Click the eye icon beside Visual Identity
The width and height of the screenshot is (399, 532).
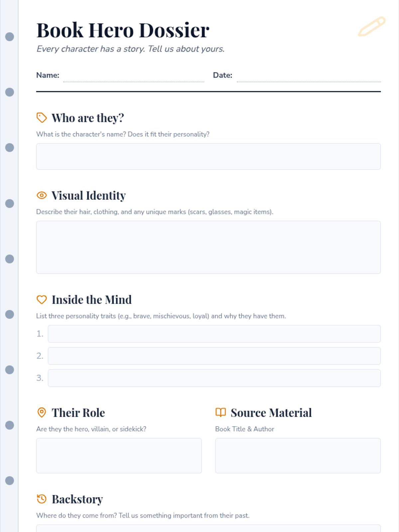(42, 195)
